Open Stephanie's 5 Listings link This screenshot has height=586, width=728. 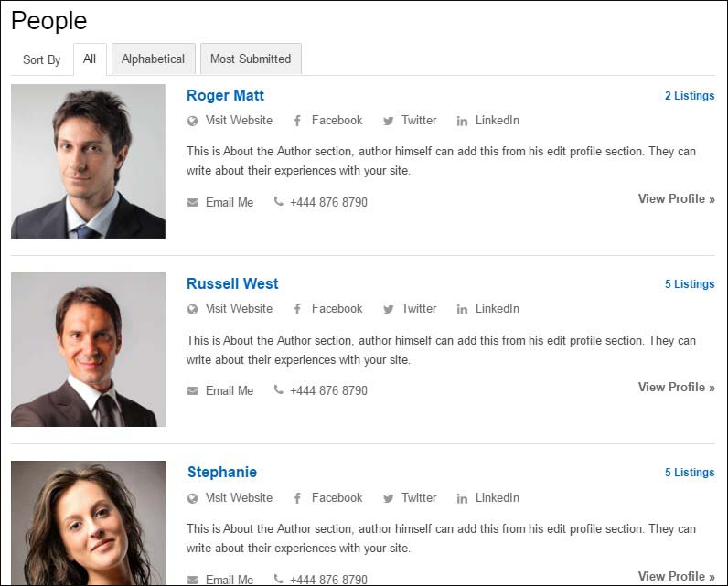pyautogui.click(x=690, y=473)
